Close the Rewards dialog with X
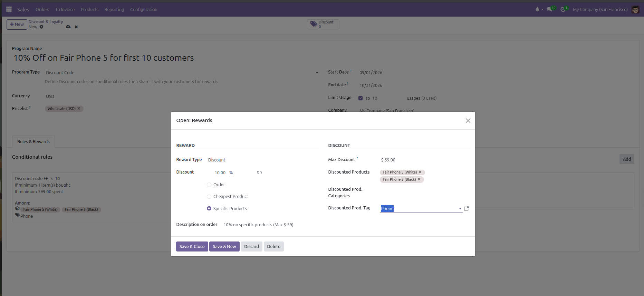Image resolution: width=644 pixels, height=296 pixels. [468, 120]
